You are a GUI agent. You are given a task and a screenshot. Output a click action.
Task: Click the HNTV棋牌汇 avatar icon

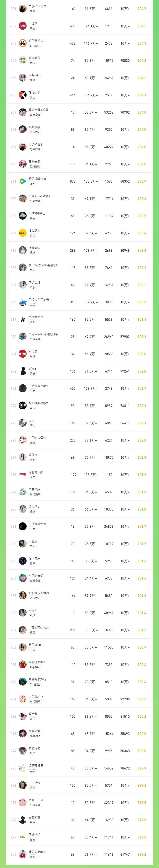tap(23, 216)
